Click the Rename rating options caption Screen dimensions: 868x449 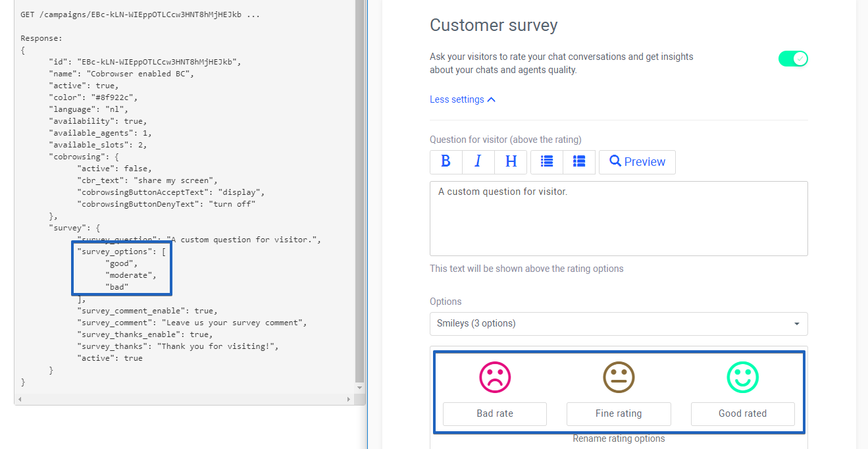[619, 438]
